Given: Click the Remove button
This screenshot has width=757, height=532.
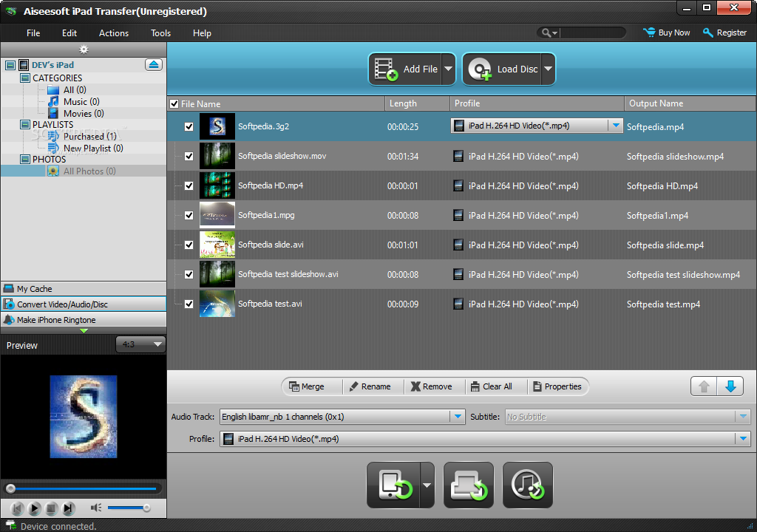Looking at the screenshot, I should [431, 386].
